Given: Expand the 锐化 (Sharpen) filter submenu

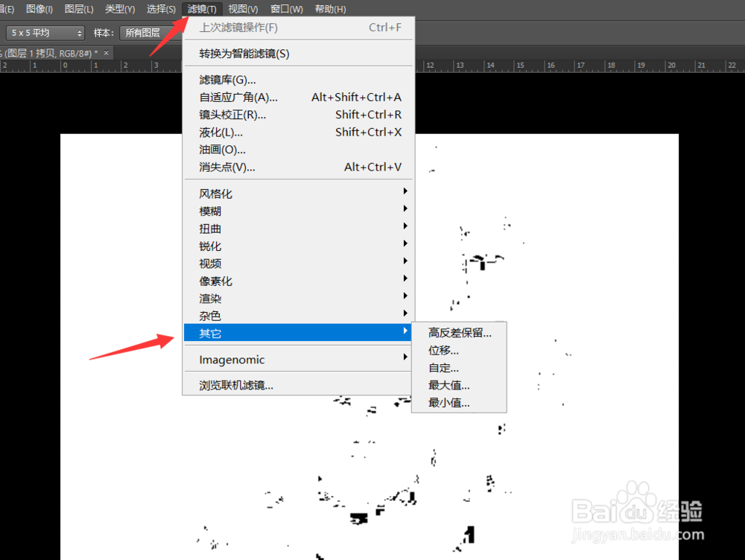Looking at the screenshot, I should pos(210,246).
